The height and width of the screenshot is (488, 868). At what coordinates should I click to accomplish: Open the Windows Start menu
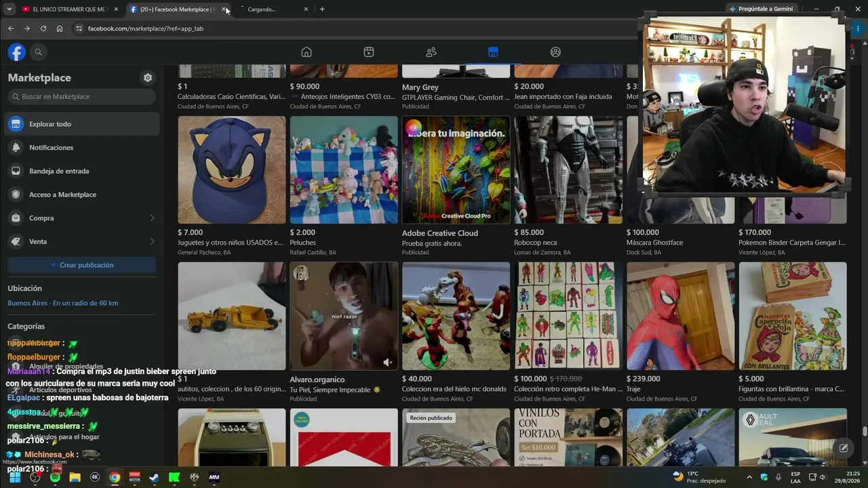click(x=15, y=477)
